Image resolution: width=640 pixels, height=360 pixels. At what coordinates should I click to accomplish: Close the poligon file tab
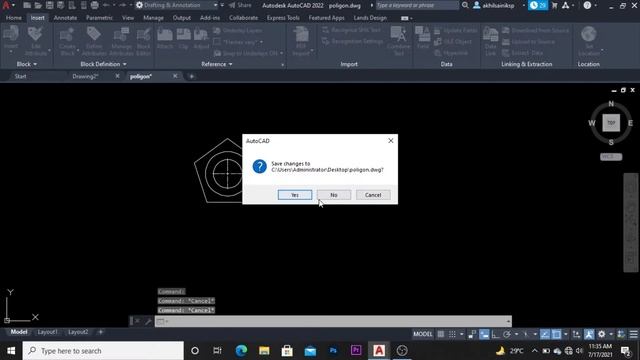coord(175,76)
